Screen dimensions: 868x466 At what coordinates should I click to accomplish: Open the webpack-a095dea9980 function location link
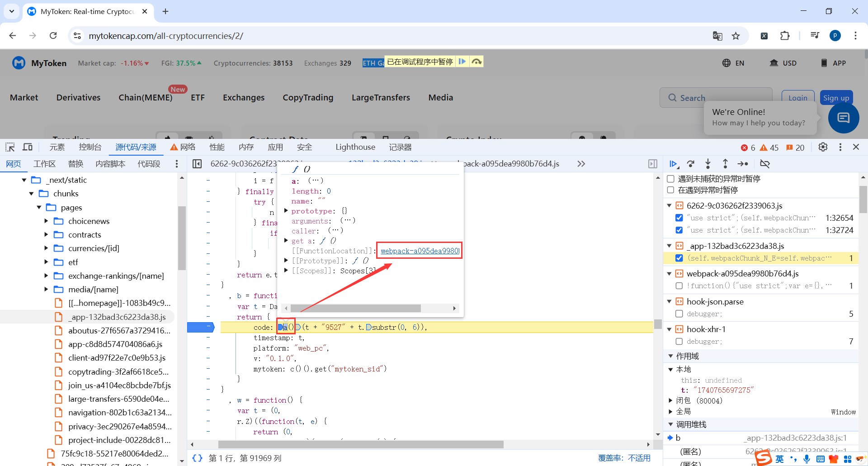(x=420, y=251)
